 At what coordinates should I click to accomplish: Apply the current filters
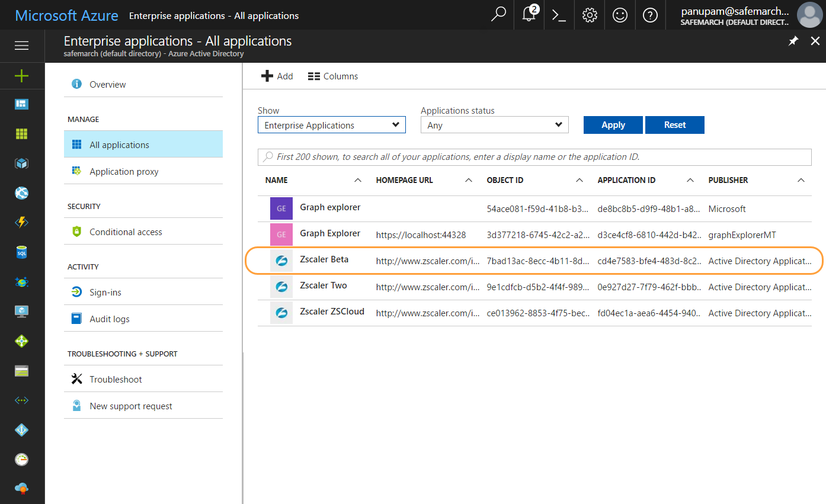click(613, 124)
